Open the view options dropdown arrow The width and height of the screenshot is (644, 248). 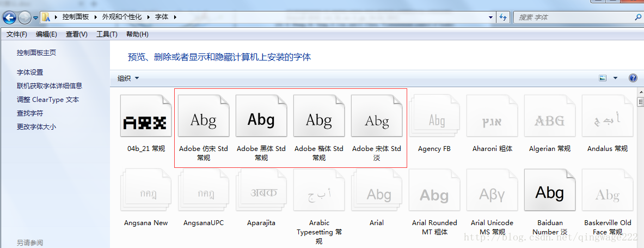tap(615, 78)
